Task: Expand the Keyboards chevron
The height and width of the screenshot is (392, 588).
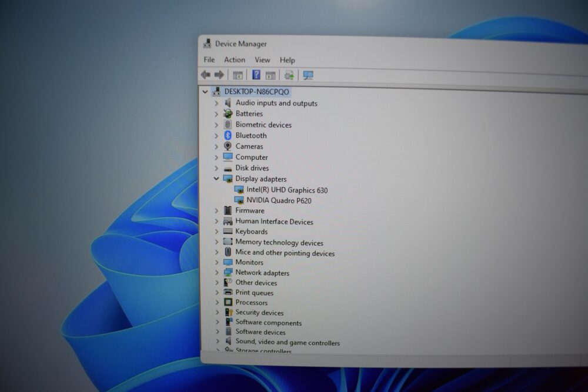Action: [x=216, y=232]
